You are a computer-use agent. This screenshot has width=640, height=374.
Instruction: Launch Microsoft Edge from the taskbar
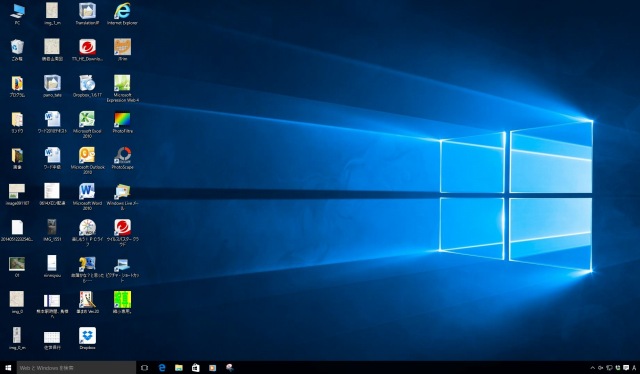(x=162, y=368)
